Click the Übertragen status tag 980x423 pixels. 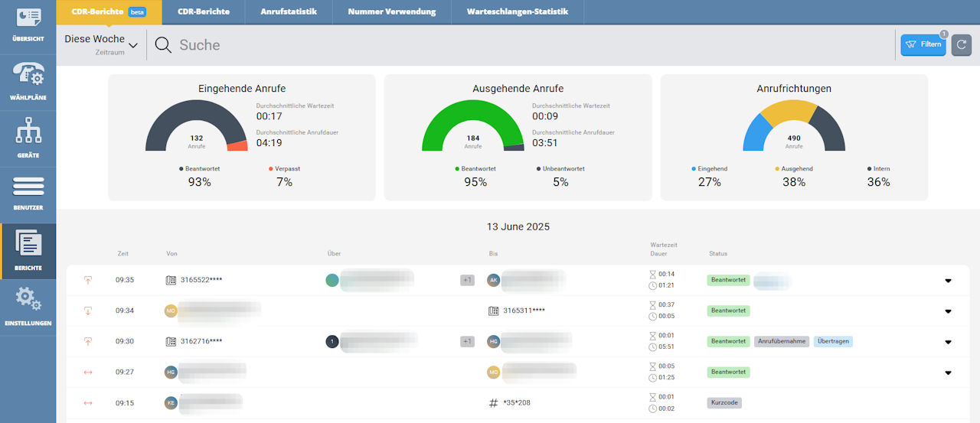click(833, 341)
